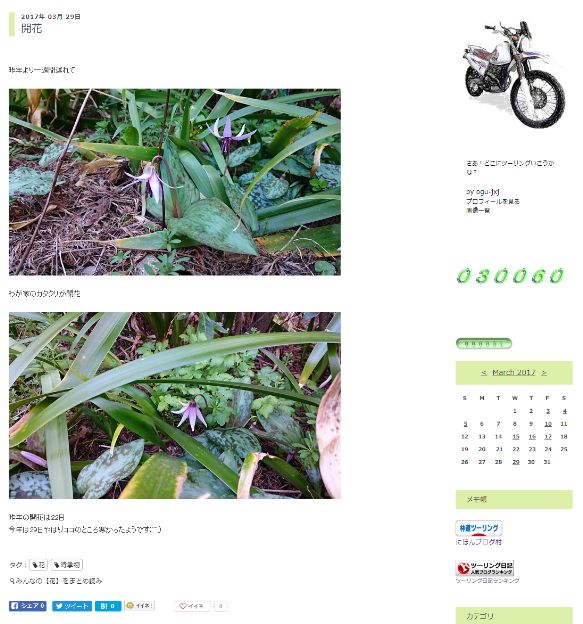Share the post on Facebook
583x624 pixels.
(28, 606)
